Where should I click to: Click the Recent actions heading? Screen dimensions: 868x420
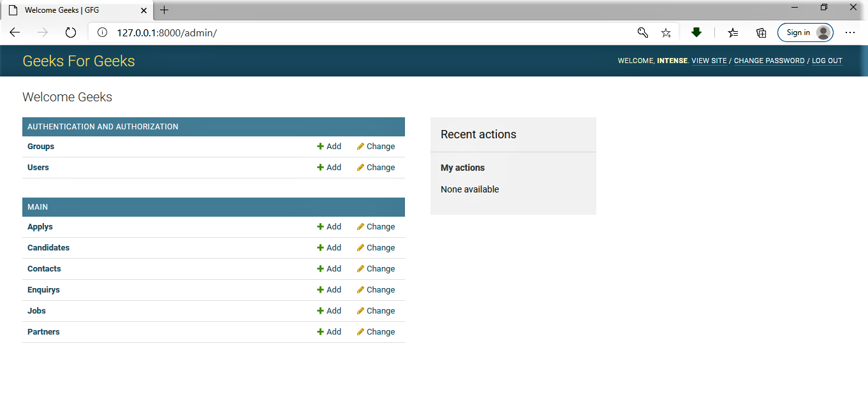(x=478, y=134)
